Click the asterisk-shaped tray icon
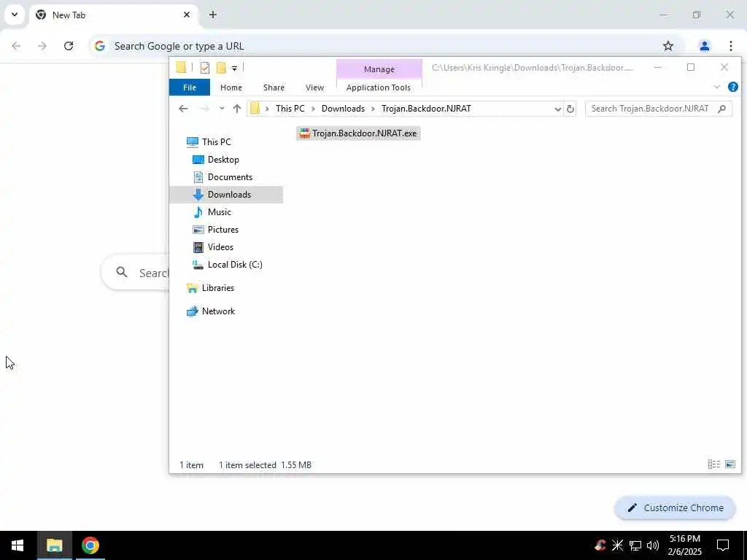The height and width of the screenshot is (560, 747). [x=617, y=545]
